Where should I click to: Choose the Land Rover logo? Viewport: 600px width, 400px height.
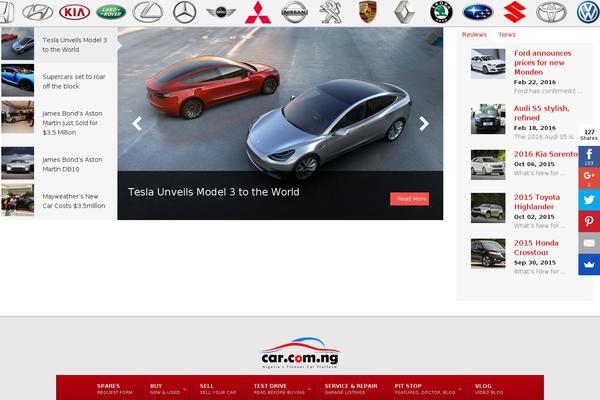[111, 12]
